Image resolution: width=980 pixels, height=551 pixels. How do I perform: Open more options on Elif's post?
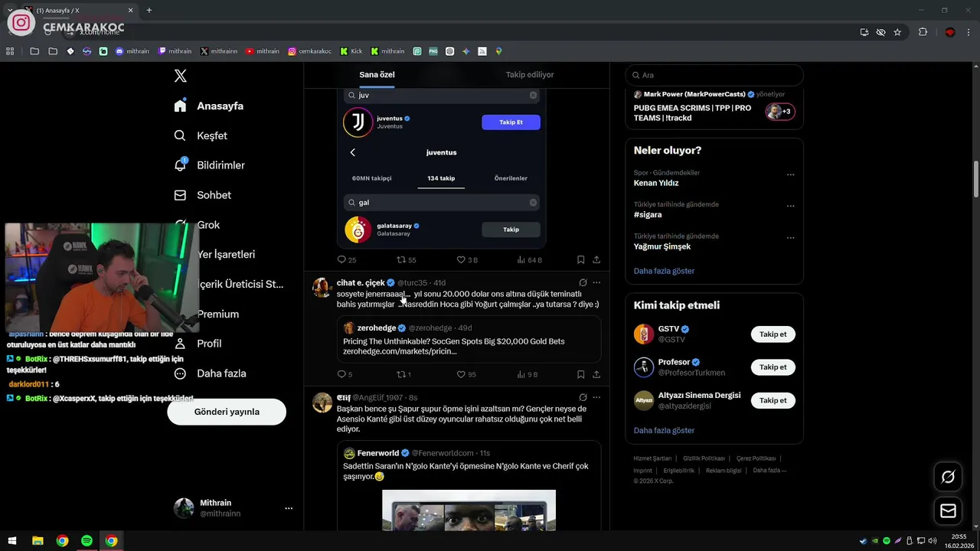[x=596, y=397]
